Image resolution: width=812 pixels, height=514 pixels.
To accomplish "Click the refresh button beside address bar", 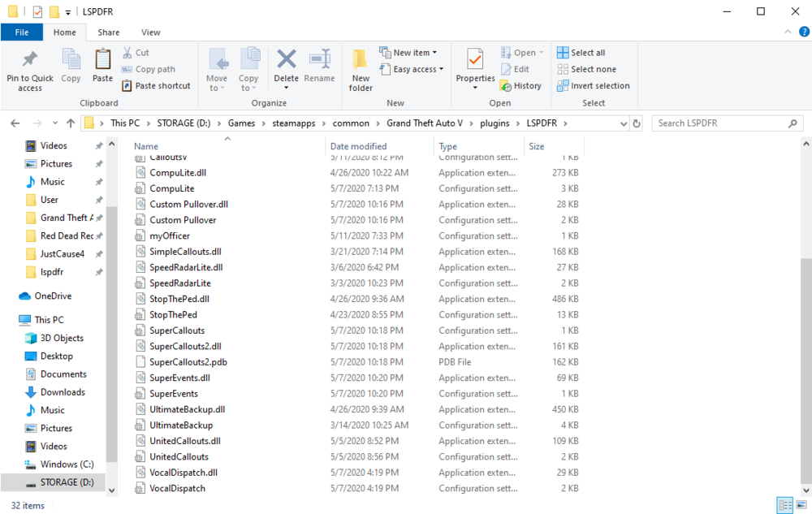I will click(x=637, y=123).
